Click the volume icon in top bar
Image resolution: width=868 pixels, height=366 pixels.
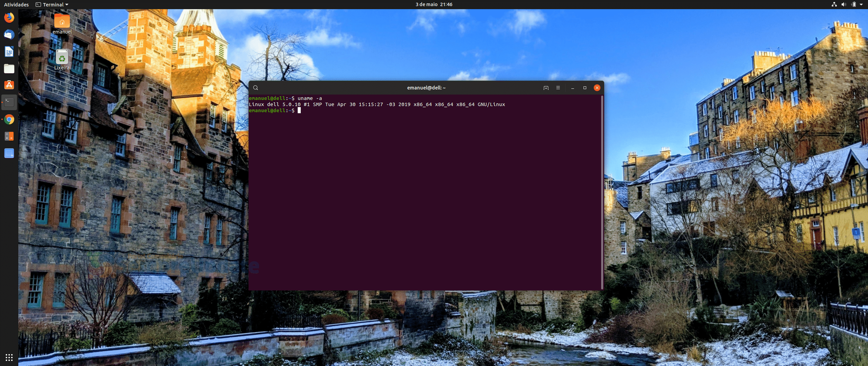pos(844,4)
